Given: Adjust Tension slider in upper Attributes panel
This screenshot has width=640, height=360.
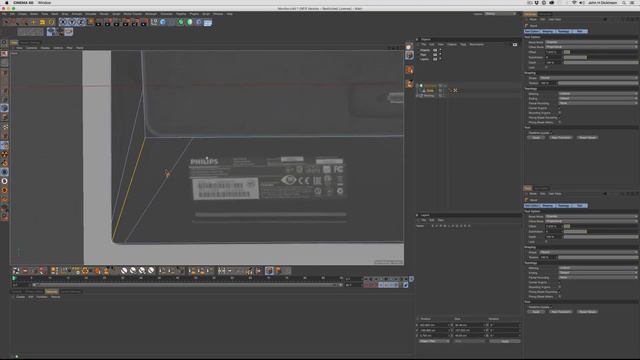Looking at the screenshot, I should 598,83.
